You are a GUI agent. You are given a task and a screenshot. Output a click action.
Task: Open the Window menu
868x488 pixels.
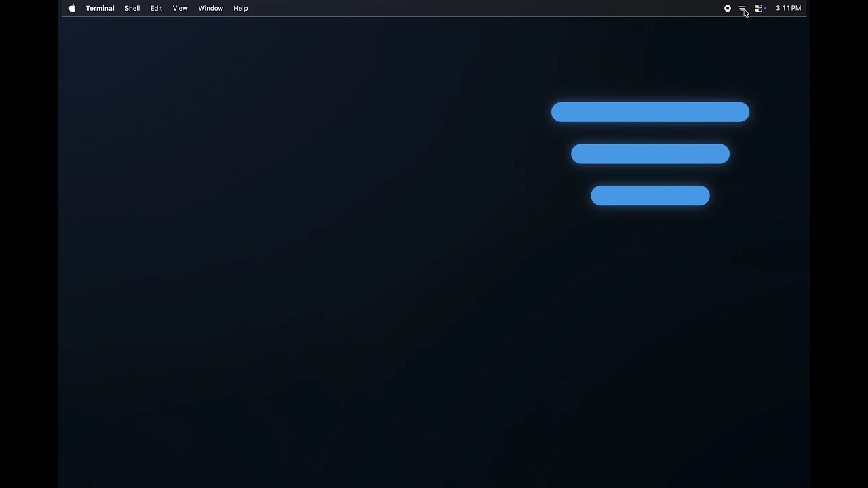tap(210, 8)
